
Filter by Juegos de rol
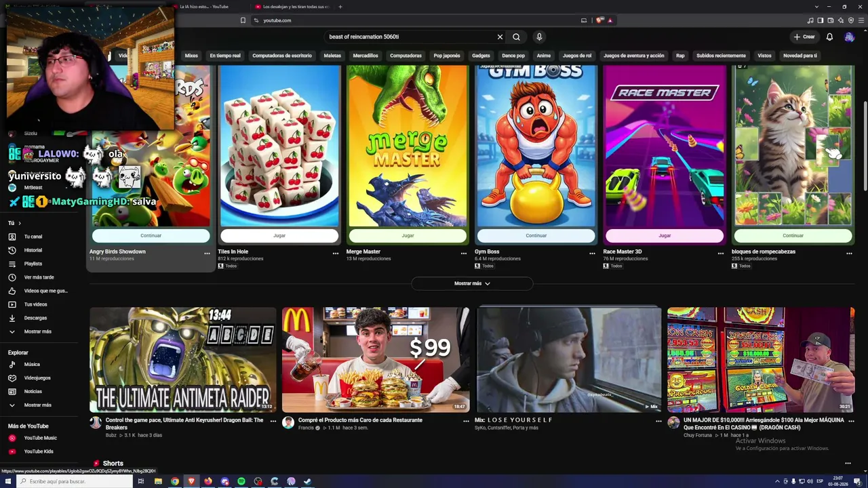pyautogui.click(x=577, y=56)
